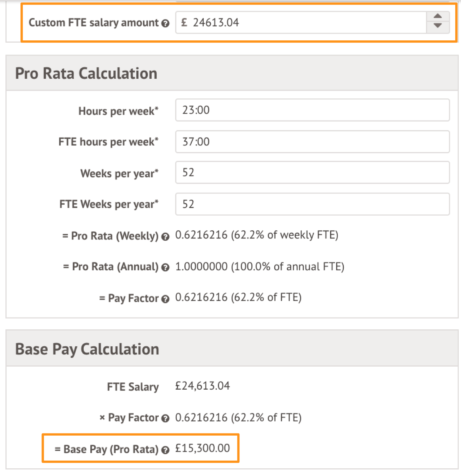The image size is (461, 476).
Task: Click the Pro Rata (Annual) question mark icon
Action: 166,268
